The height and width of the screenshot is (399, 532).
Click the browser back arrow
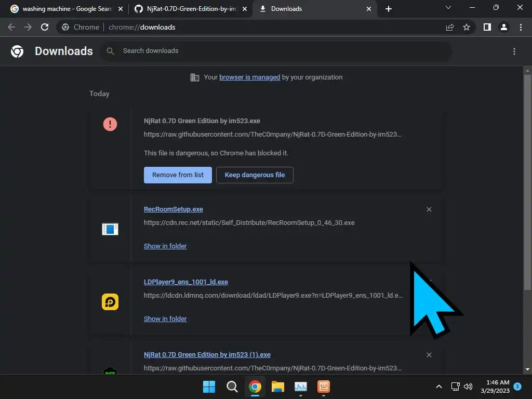click(11, 27)
